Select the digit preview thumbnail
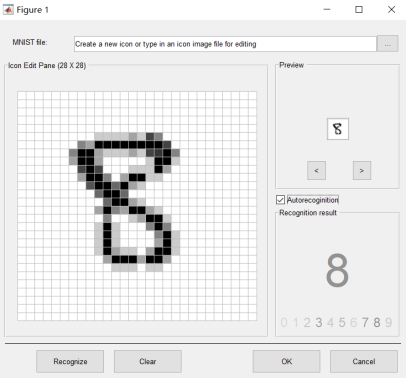 tap(338, 129)
